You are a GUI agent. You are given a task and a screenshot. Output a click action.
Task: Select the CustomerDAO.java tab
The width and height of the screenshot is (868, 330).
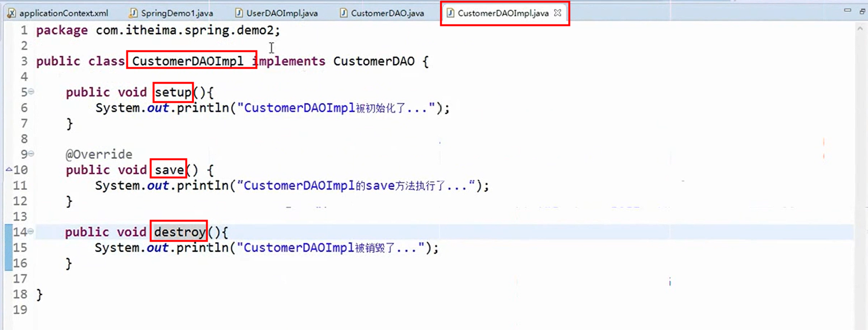387,13
